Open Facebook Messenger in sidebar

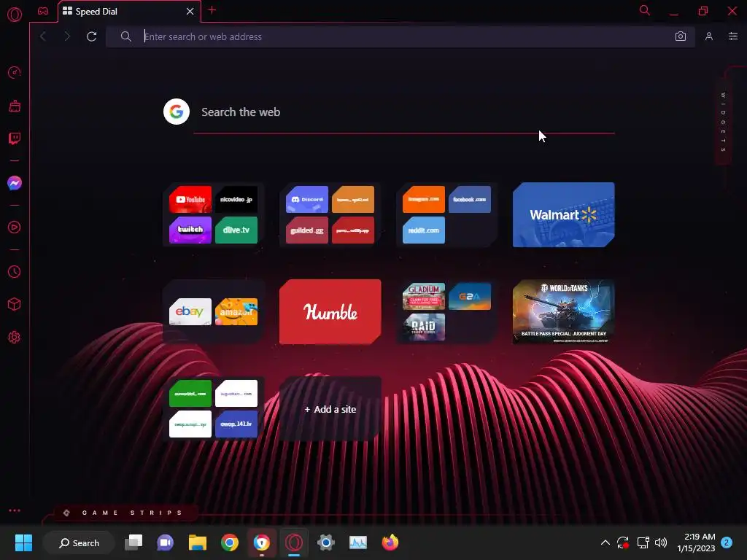pos(15,183)
